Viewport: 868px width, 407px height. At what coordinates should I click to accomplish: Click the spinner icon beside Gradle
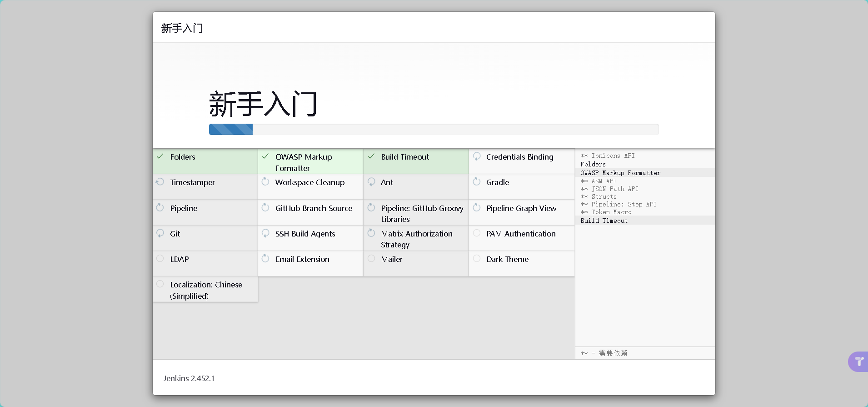point(477,182)
